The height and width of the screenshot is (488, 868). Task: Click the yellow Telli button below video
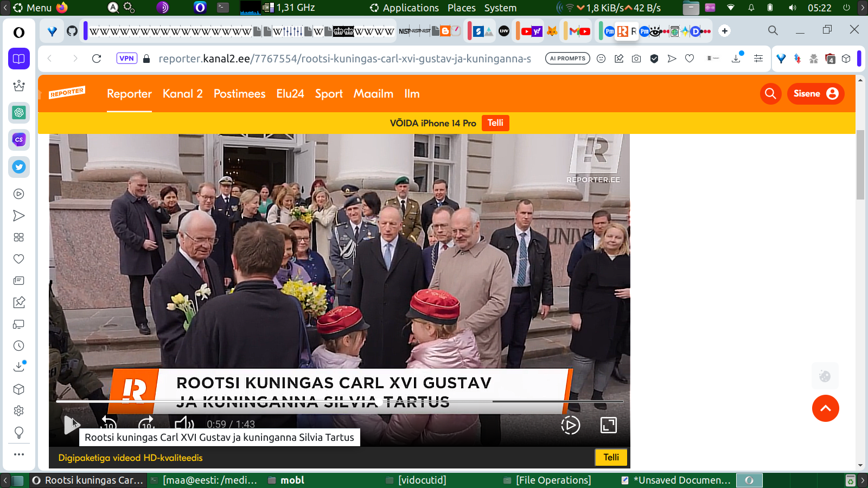tap(611, 458)
